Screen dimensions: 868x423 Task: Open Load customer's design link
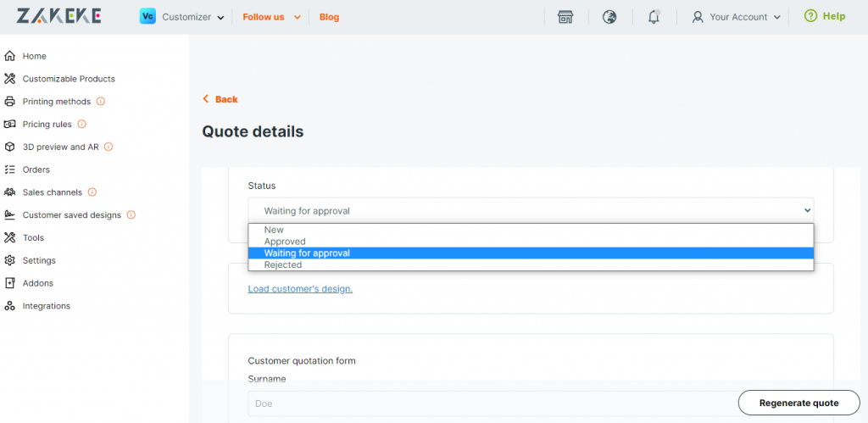click(300, 288)
